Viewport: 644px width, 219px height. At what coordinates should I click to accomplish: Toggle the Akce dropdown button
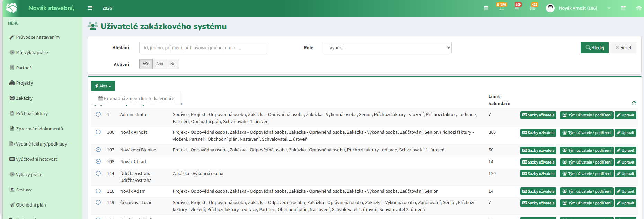coord(103,86)
